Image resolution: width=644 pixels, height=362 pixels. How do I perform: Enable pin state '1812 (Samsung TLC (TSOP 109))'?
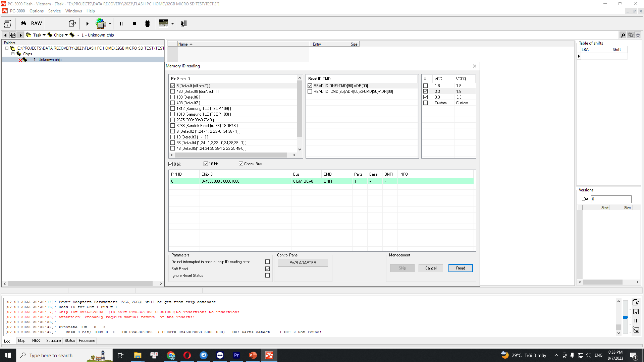click(x=172, y=109)
